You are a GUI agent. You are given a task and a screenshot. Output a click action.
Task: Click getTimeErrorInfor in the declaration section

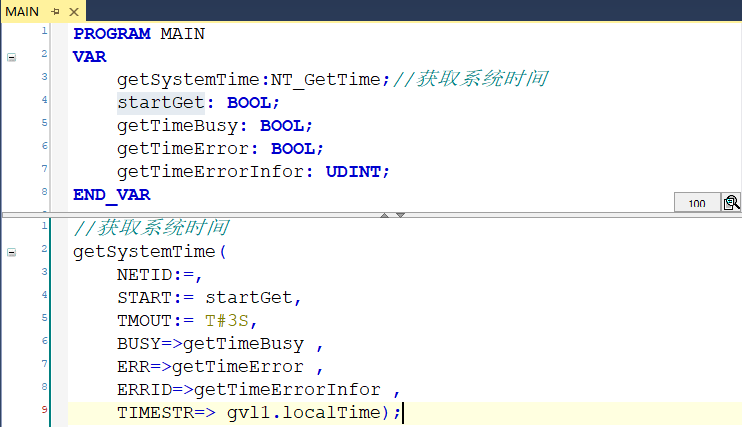[x=210, y=172]
